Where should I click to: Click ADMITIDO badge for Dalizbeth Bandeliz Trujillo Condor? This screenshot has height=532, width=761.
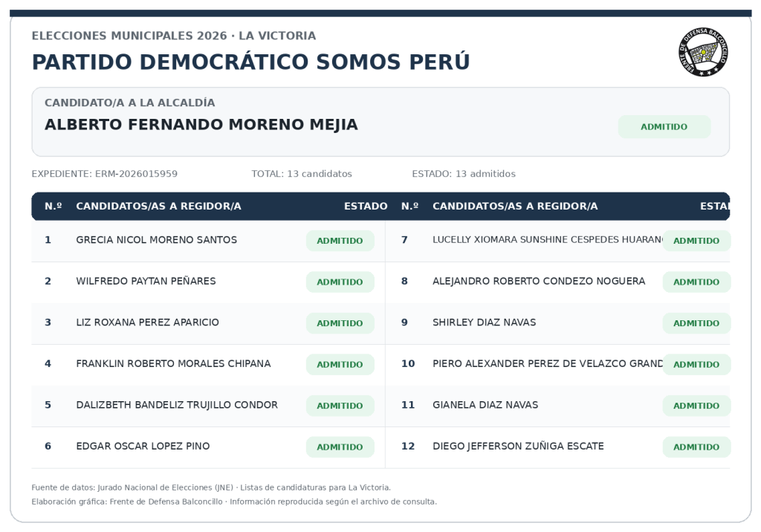[x=340, y=406]
